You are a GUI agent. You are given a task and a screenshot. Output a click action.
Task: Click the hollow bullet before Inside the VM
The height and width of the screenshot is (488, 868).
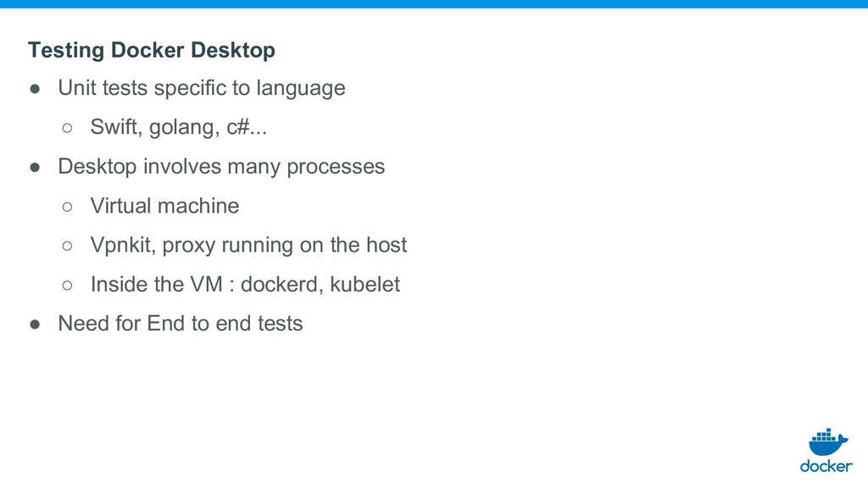67,285
